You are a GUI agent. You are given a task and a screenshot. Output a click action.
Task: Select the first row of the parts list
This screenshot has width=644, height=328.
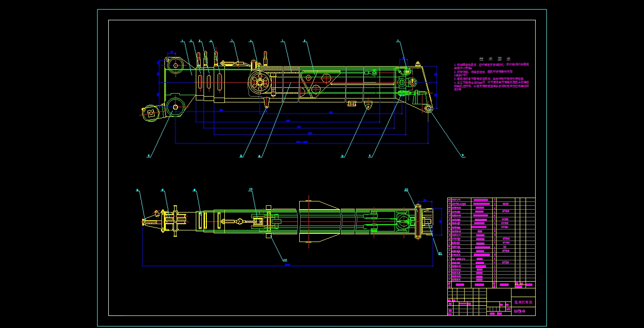tap(471, 199)
